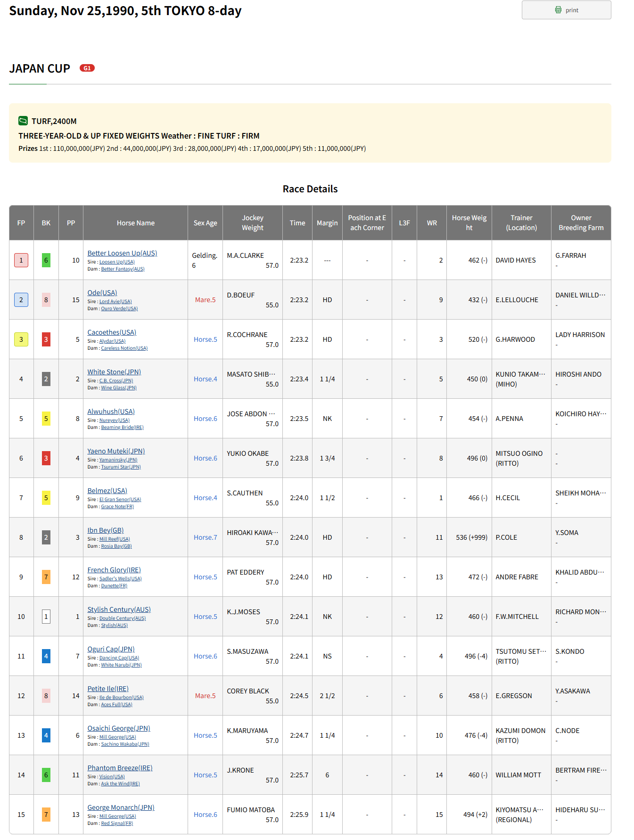Open dam link Rosia Bay(GB)

point(116,546)
